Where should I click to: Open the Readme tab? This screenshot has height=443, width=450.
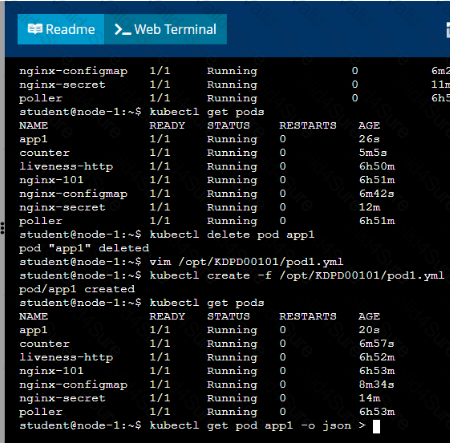[x=61, y=29]
